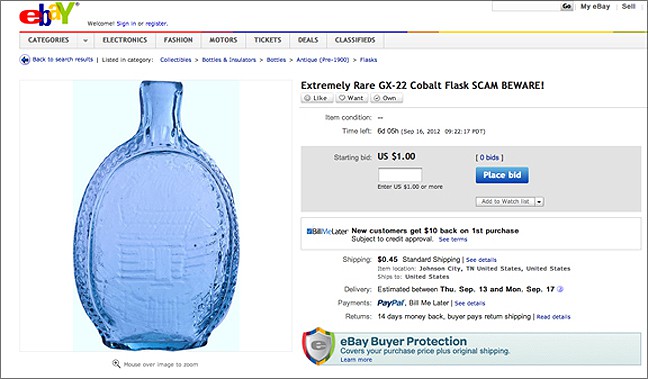Expand the Categories dropdown arrow
The height and width of the screenshot is (379, 648).
coord(85,41)
